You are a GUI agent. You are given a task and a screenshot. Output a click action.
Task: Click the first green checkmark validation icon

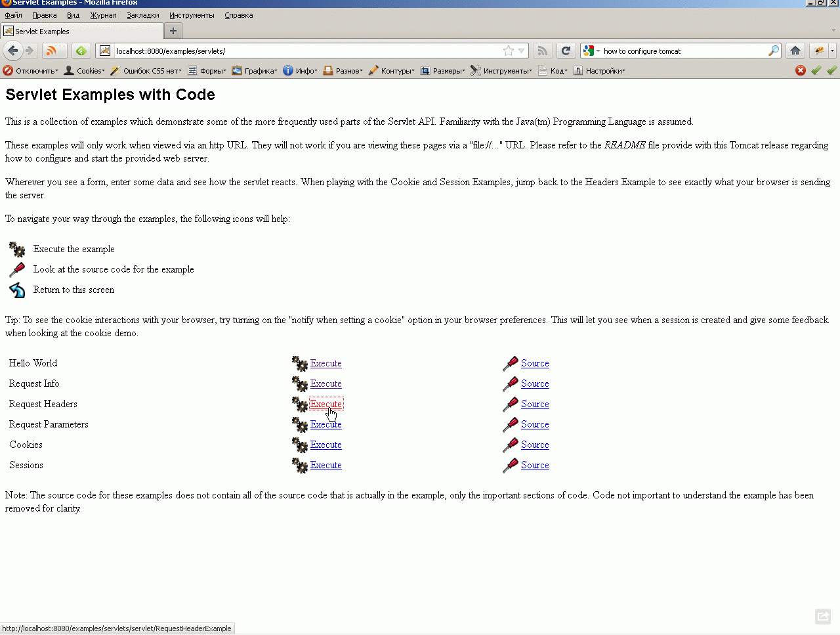pyautogui.click(x=816, y=70)
